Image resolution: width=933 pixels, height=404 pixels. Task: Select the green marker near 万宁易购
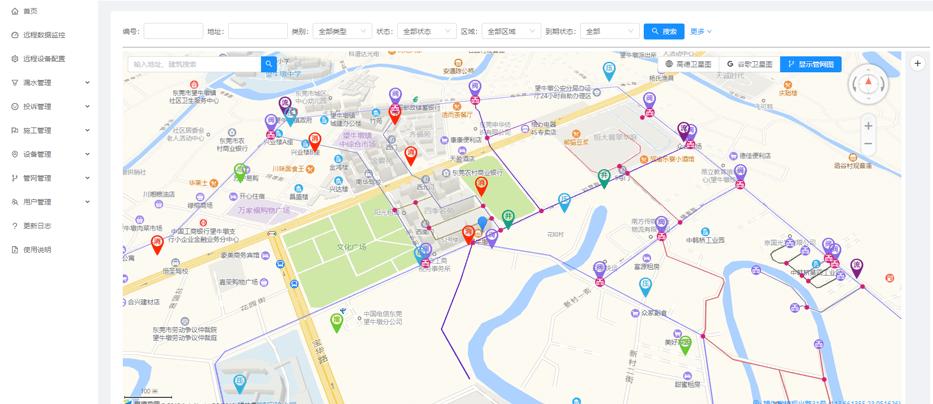click(x=240, y=173)
